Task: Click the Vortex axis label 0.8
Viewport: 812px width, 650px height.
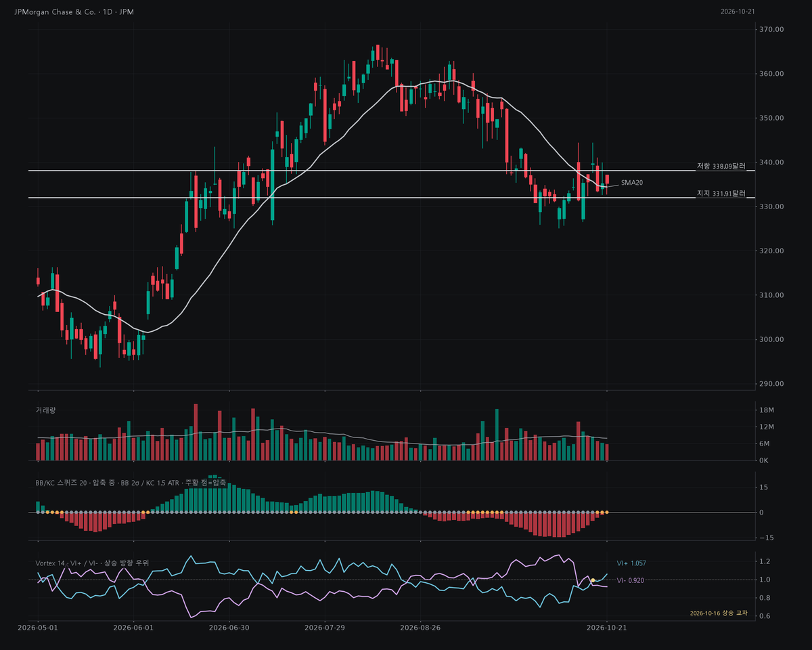Action: tap(765, 599)
